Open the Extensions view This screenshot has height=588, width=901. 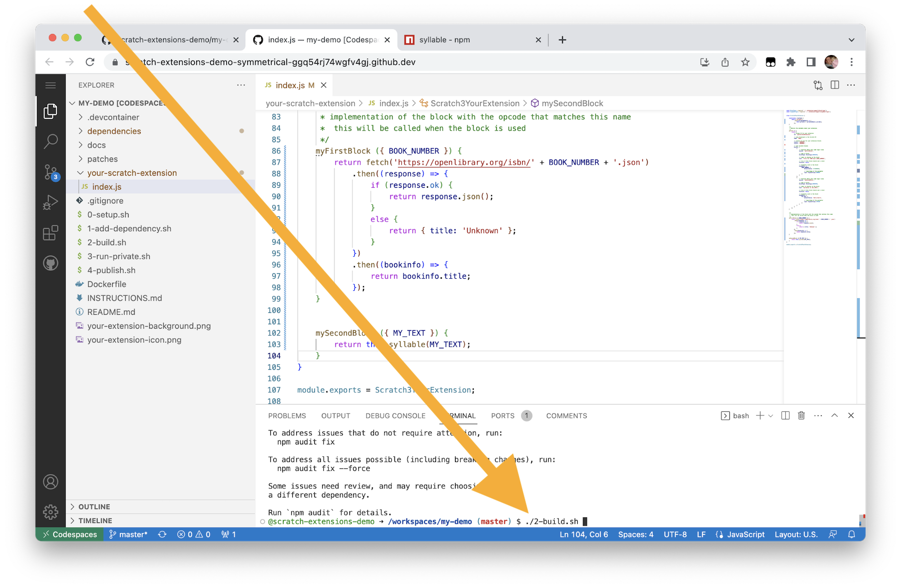click(50, 233)
